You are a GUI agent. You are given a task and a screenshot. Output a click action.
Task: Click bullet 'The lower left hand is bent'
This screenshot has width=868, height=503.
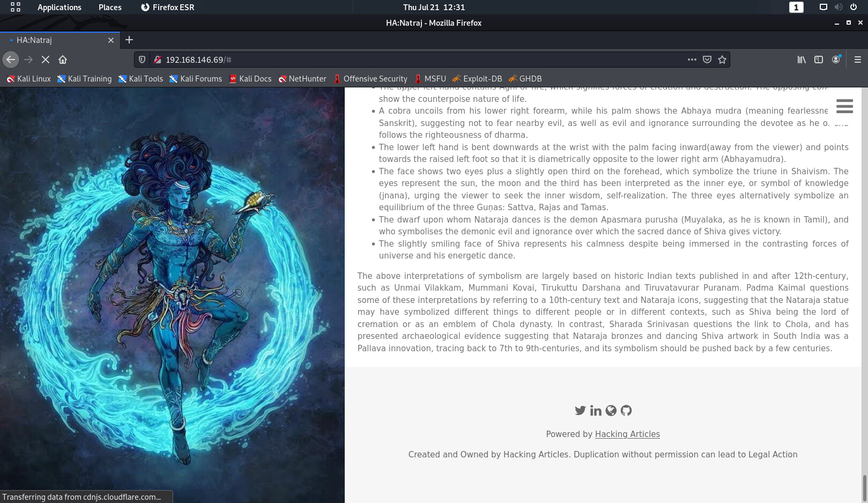tap(613, 153)
